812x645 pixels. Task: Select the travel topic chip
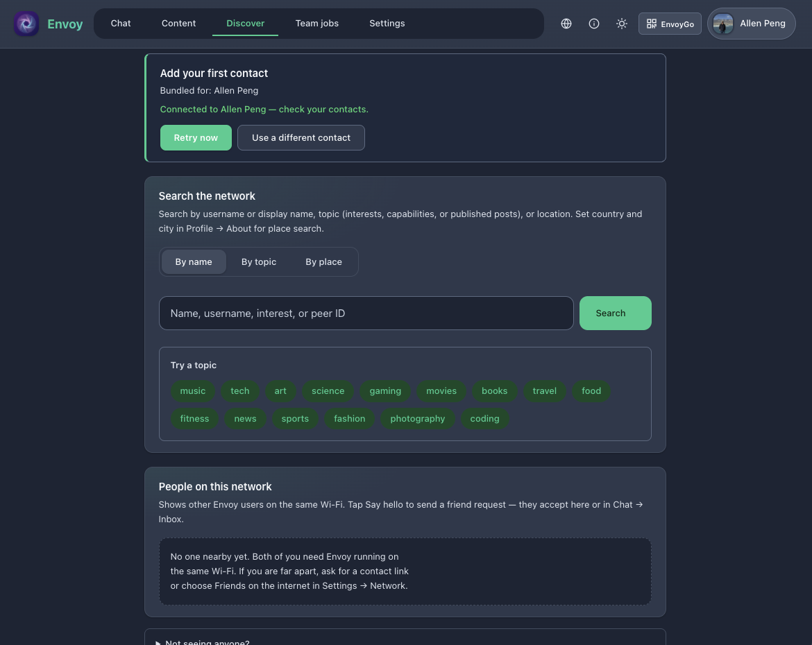click(544, 391)
